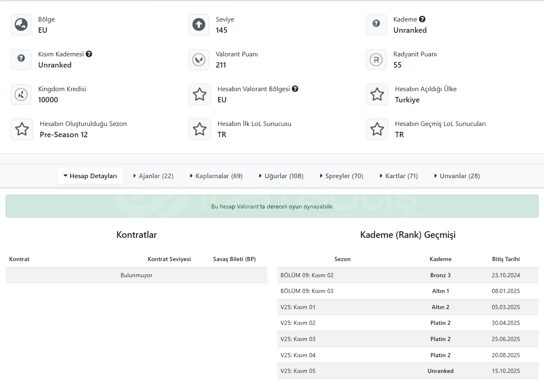This screenshot has height=392, width=544.
Task: Click the help icon next to Kısım Kademesi
Action: pyautogui.click(x=89, y=54)
